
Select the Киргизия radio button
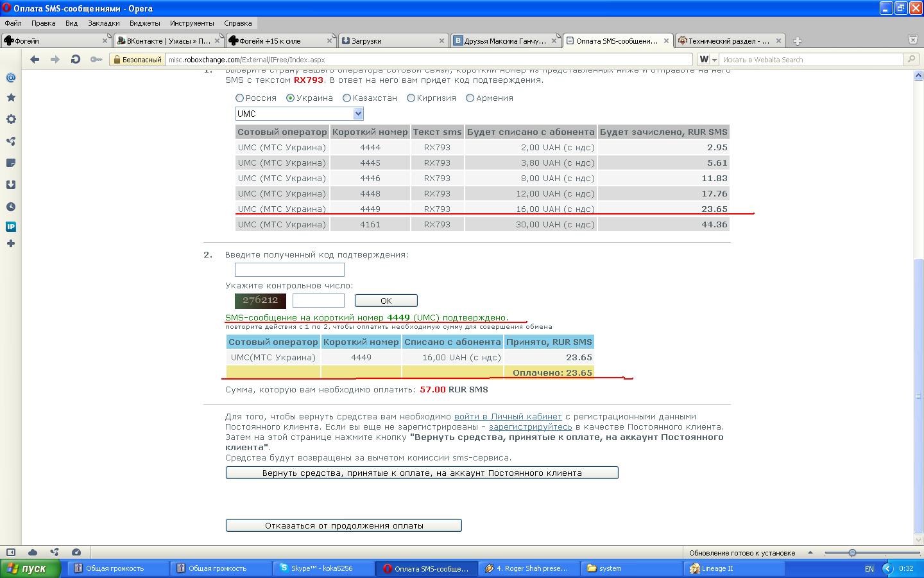tap(411, 98)
